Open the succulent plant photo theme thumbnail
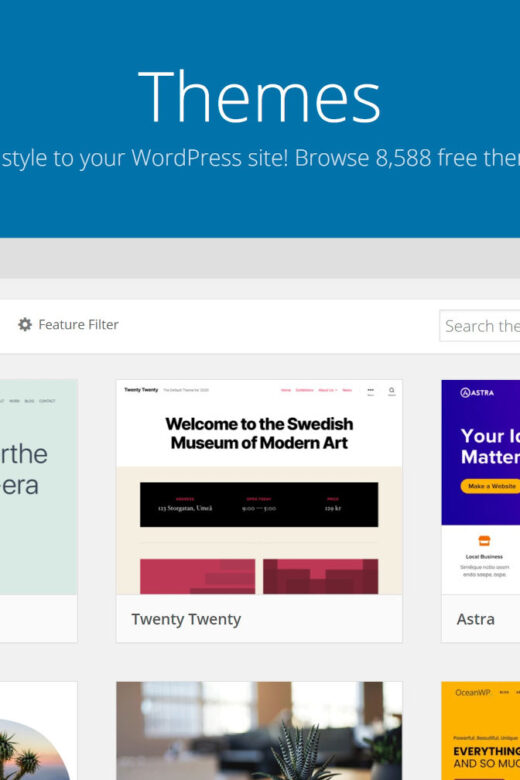The width and height of the screenshot is (520, 780). 259,731
